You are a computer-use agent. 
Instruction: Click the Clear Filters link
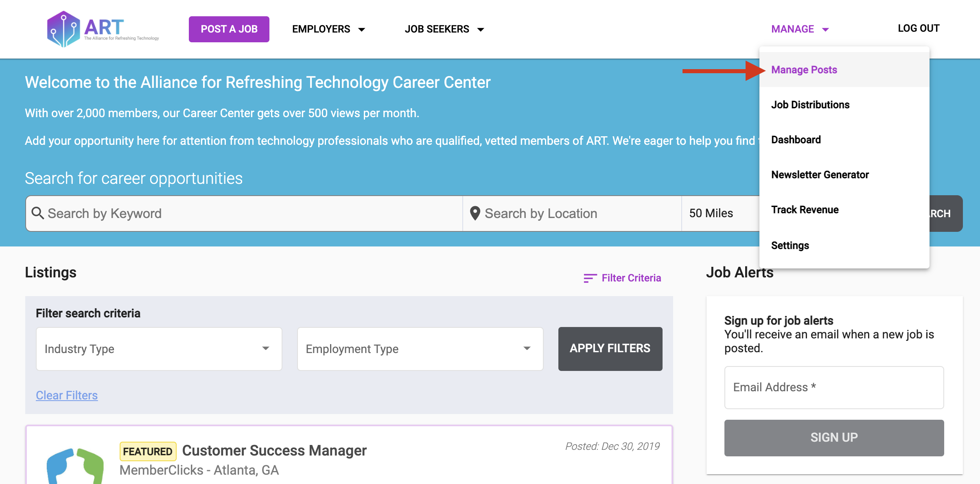[66, 395]
